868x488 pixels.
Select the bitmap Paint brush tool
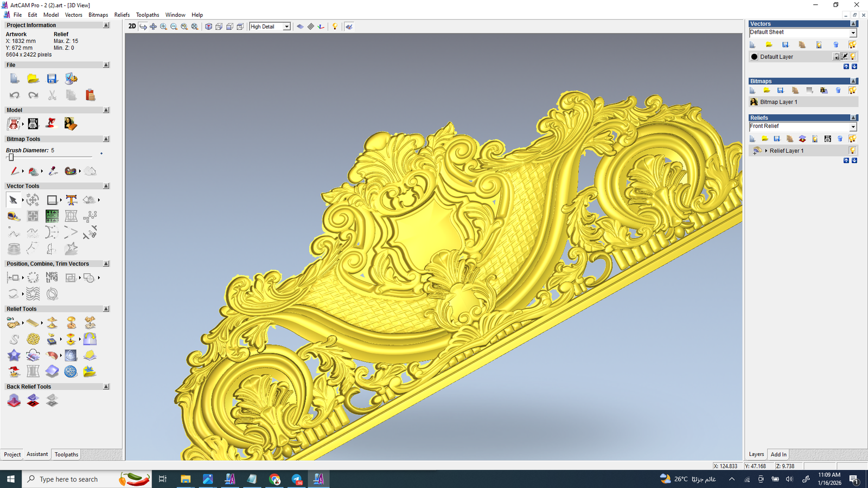point(14,171)
